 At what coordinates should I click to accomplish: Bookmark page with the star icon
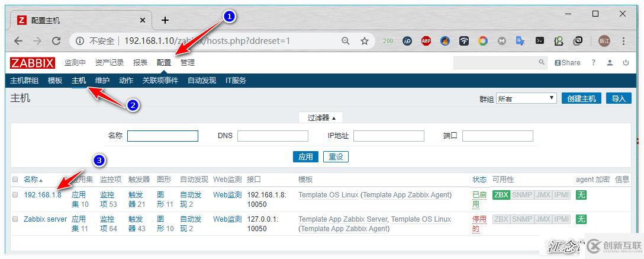click(x=364, y=41)
